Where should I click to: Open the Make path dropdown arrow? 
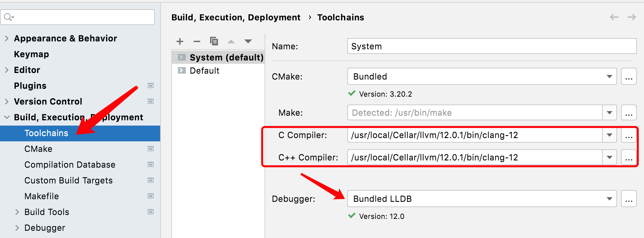(x=610, y=113)
